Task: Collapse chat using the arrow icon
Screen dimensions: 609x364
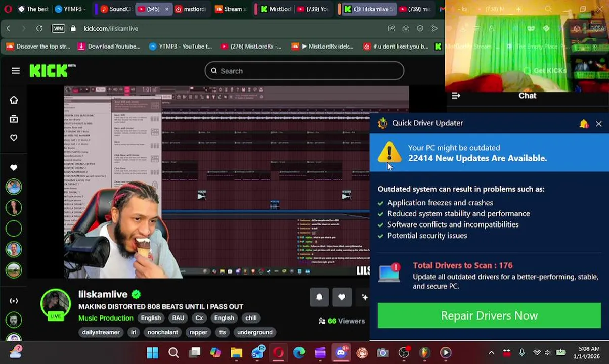Action: point(456,96)
